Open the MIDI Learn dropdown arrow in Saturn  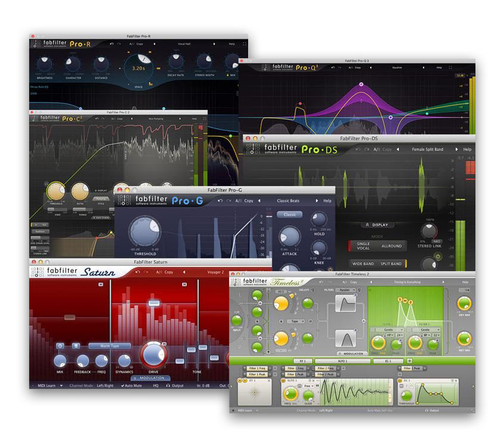(x=61, y=385)
